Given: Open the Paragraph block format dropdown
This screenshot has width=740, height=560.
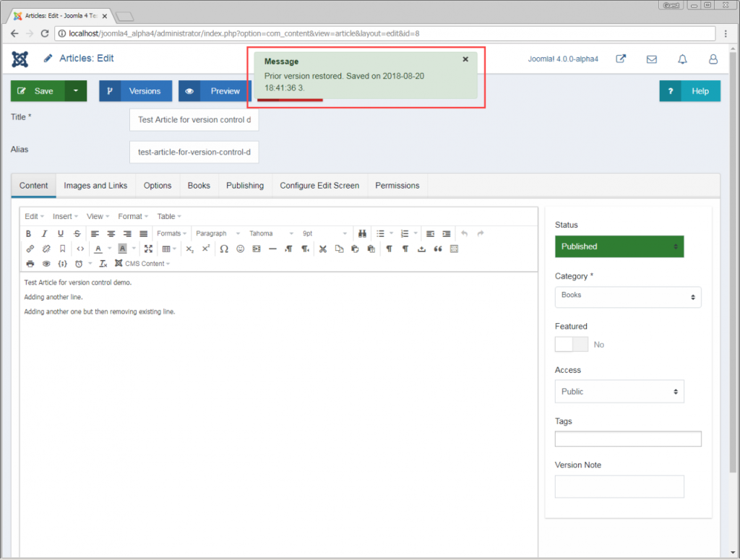Looking at the screenshot, I should 218,233.
